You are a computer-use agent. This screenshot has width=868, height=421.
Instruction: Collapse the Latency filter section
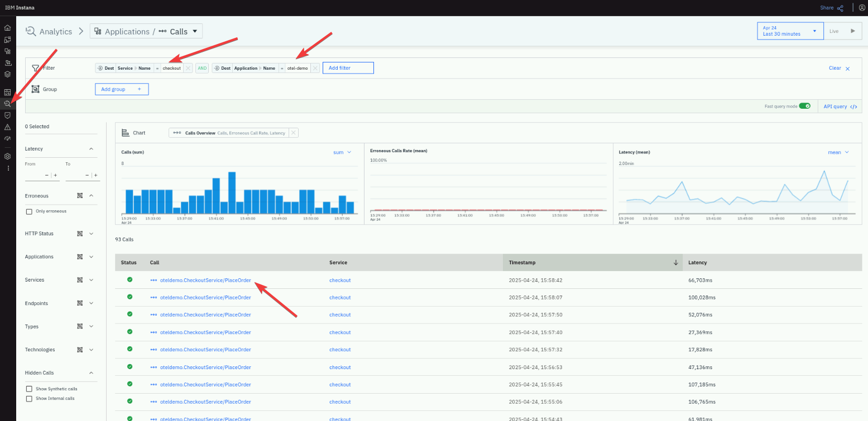coord(91,149)
